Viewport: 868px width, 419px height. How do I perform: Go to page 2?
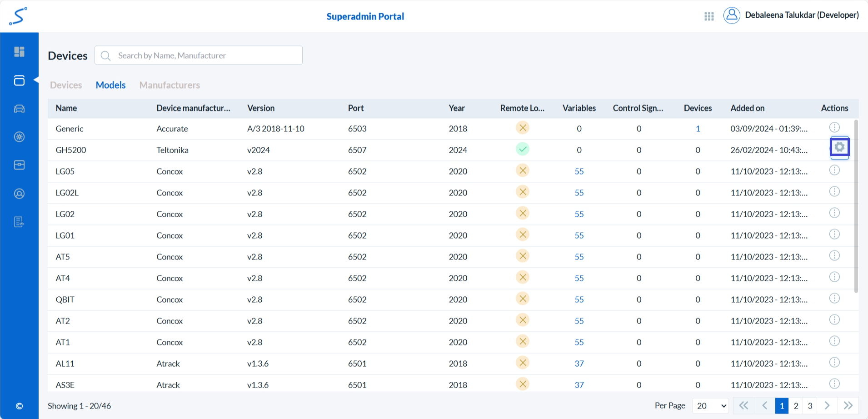(796, 406)
